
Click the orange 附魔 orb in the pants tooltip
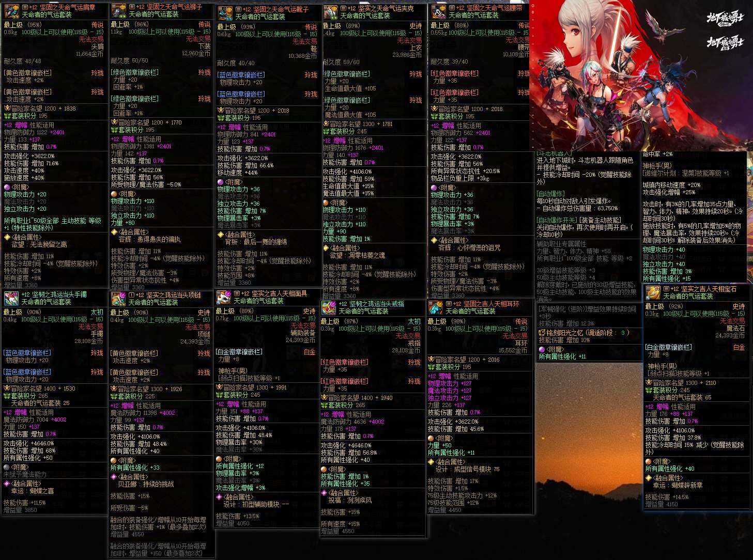tap(114, 194)
